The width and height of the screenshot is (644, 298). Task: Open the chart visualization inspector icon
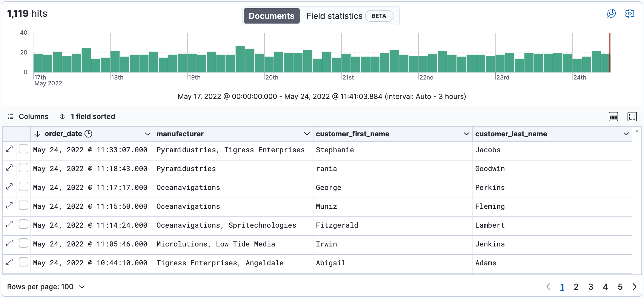610,14
